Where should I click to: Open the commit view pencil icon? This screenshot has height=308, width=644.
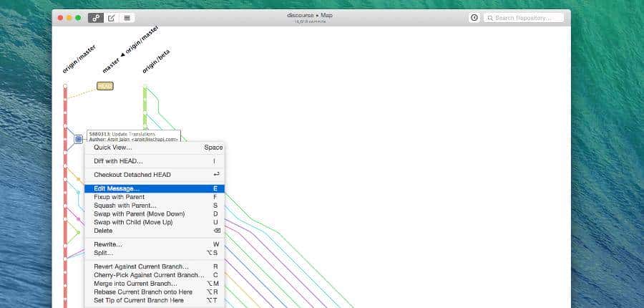(x=112, y=18)
